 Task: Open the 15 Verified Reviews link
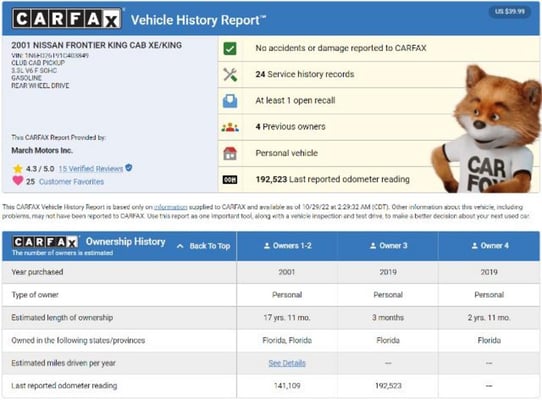pos(91,169)
